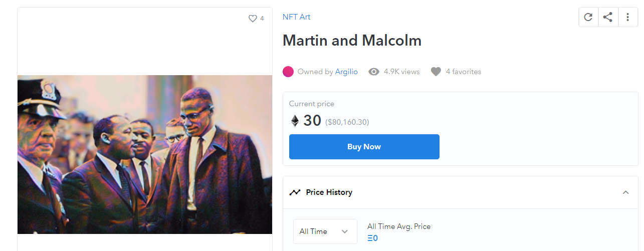Image resolution: width=644 pixels, height=251 pixels.
Task: Click the gray heart beside 4 favorites
Action: [436, 72]
